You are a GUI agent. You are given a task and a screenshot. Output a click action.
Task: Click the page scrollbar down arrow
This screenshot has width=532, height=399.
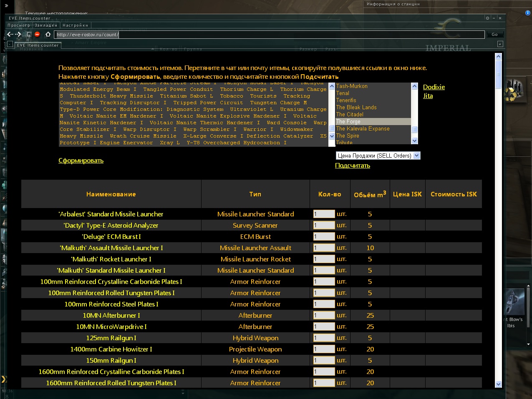point(498,384)
